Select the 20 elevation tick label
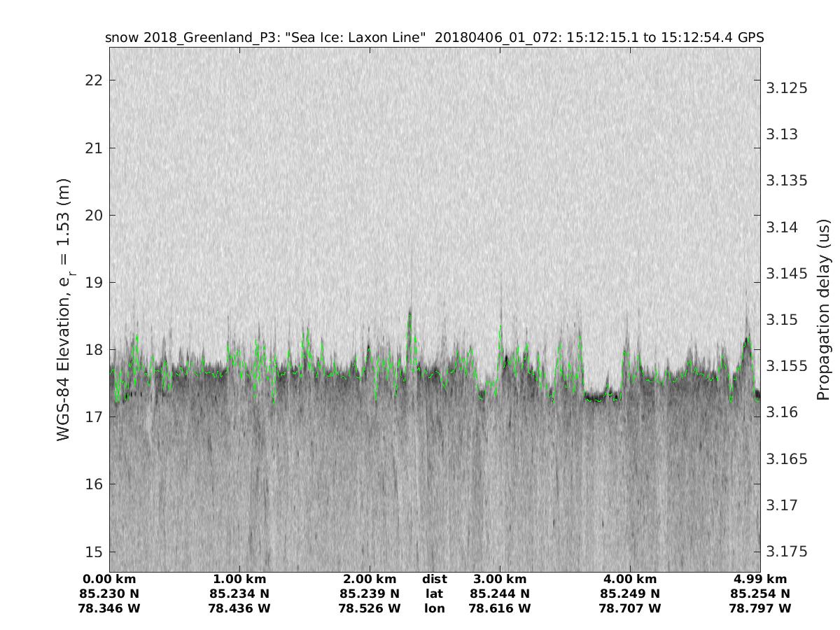This screenshot has height=630, width=840. [x=92, y=215]
